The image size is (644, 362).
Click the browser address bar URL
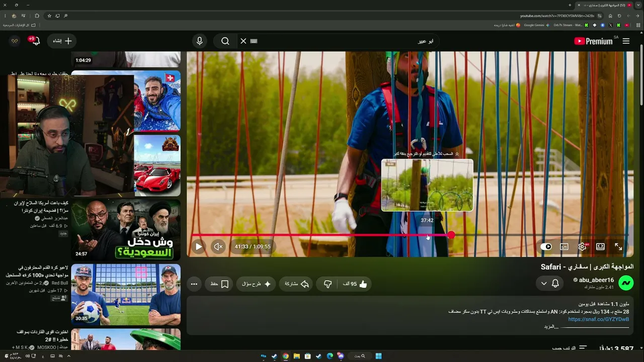click(x=557, y=16)
